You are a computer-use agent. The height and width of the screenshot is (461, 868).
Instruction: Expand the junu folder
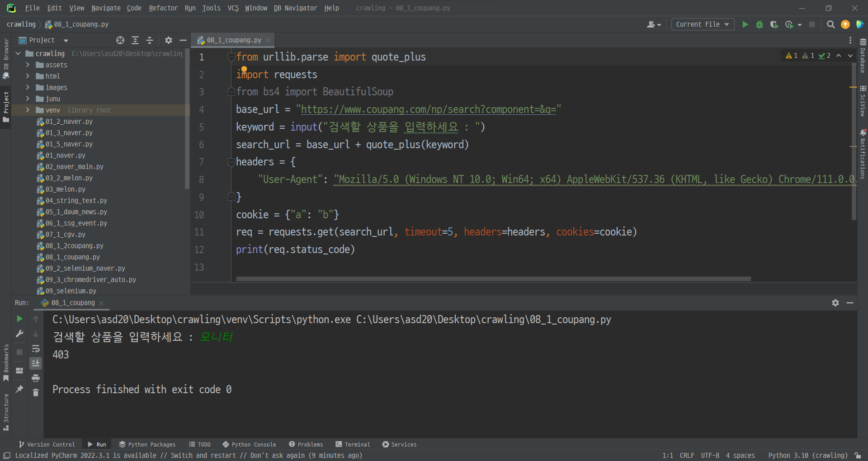[28, 99]
